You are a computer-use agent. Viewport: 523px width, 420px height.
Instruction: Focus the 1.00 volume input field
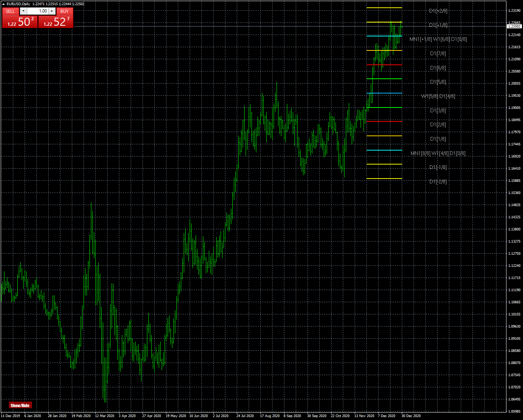38,11
